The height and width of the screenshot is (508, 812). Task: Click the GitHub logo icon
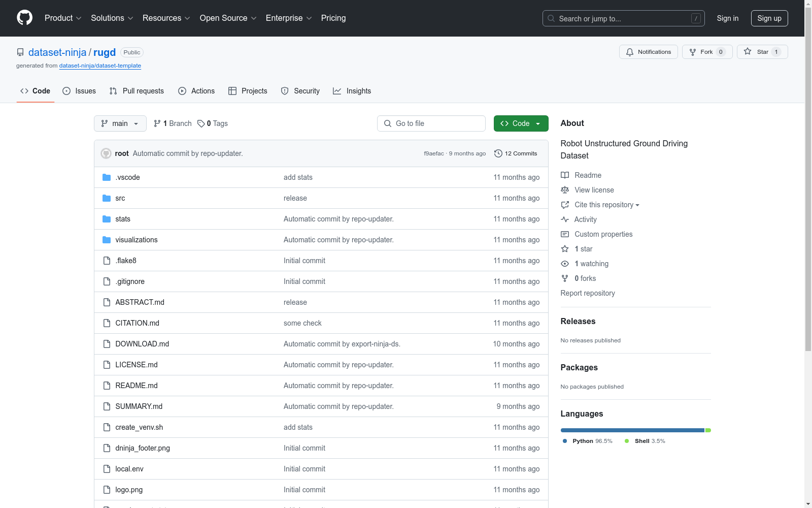tap(24, 18)
